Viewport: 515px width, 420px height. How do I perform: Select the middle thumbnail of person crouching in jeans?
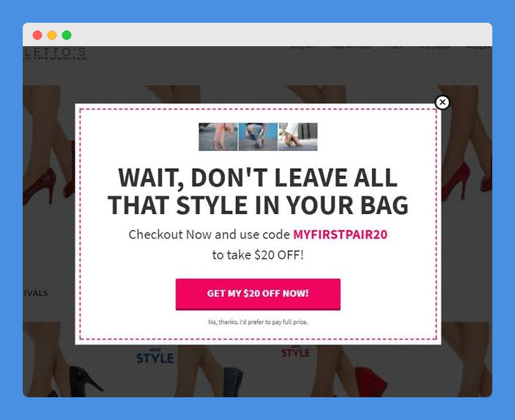coord(258,137)
